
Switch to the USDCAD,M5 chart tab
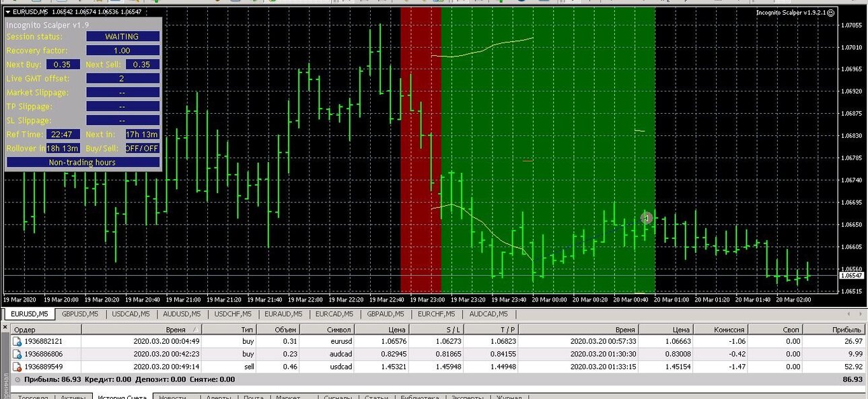(x=131, y=314)
